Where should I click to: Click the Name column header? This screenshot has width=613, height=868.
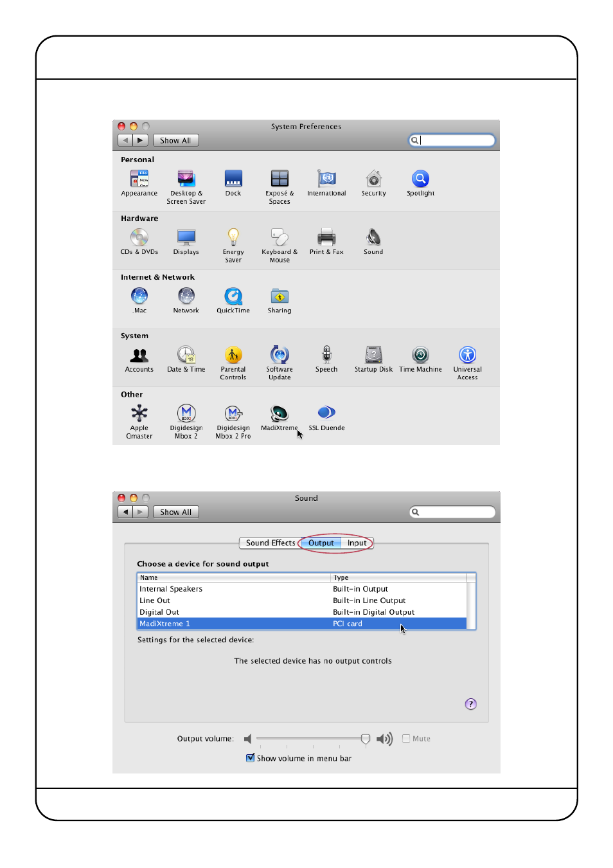pos(234,577)
